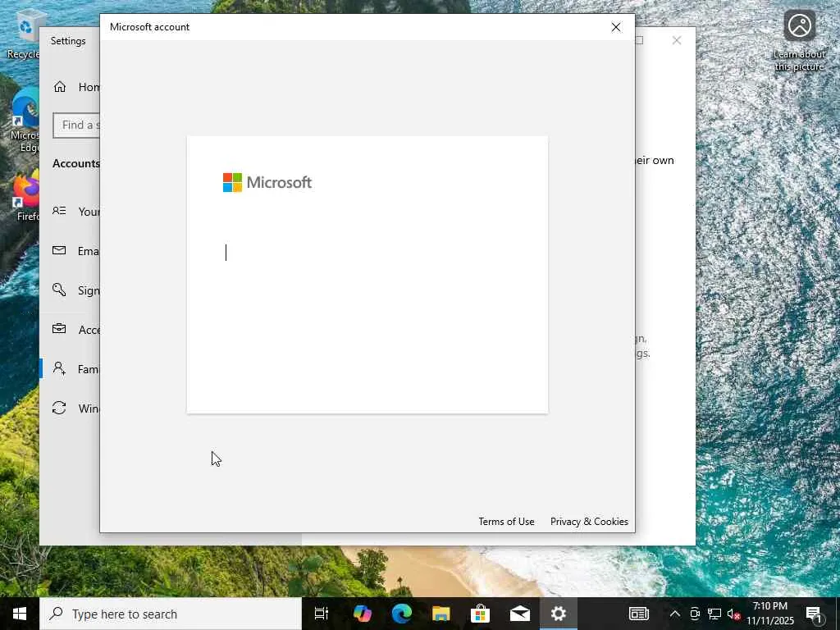Close the Settings window
The width and height of the screenshot is (840, 630).
677,41
